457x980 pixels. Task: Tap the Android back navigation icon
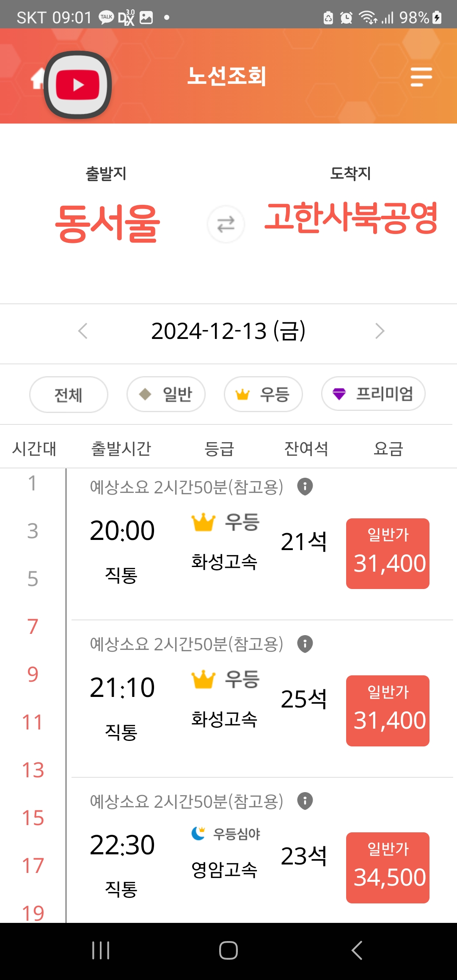pyautogui.click(x=357, y=950)
